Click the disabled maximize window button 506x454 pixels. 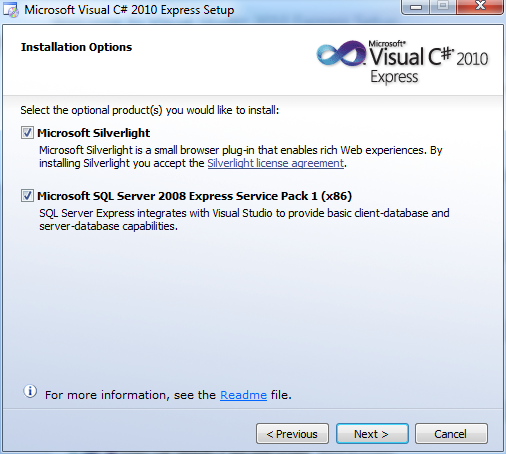tap(443, 7)
